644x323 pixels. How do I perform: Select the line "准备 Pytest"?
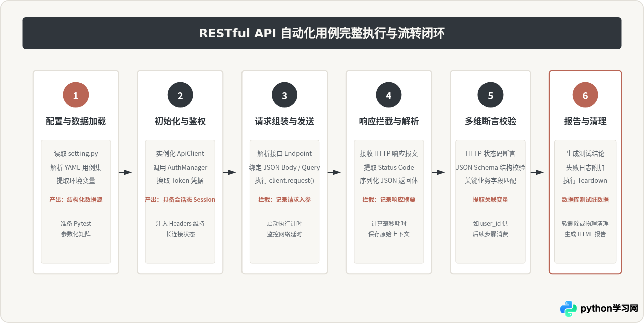[x=76, y=224]
